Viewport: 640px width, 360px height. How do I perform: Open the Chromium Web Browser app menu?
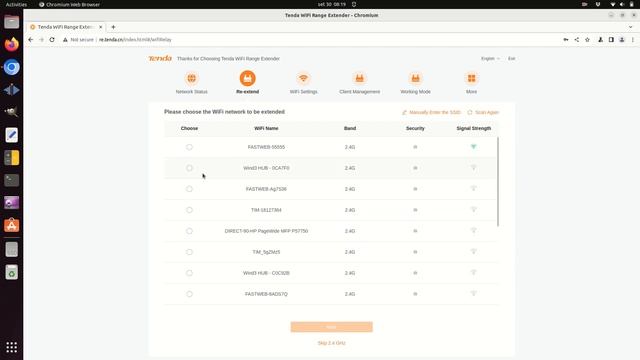(x=69, y=4)
